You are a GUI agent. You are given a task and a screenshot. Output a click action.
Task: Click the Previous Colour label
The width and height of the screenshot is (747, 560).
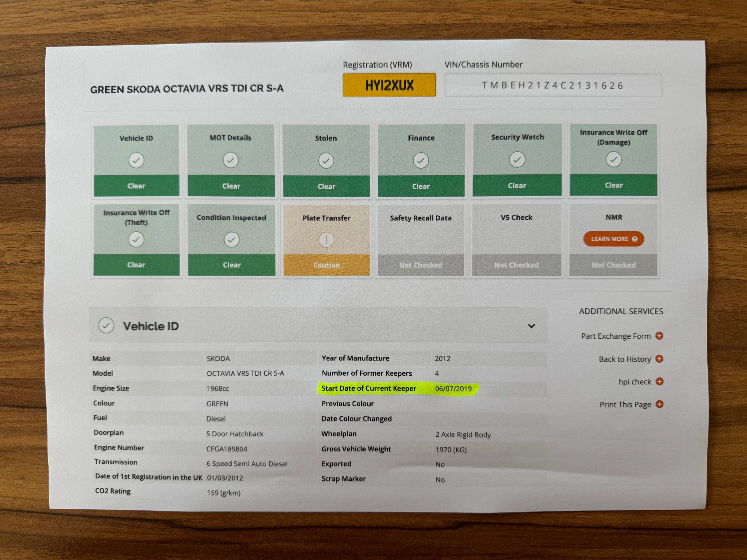pos(348,404)
